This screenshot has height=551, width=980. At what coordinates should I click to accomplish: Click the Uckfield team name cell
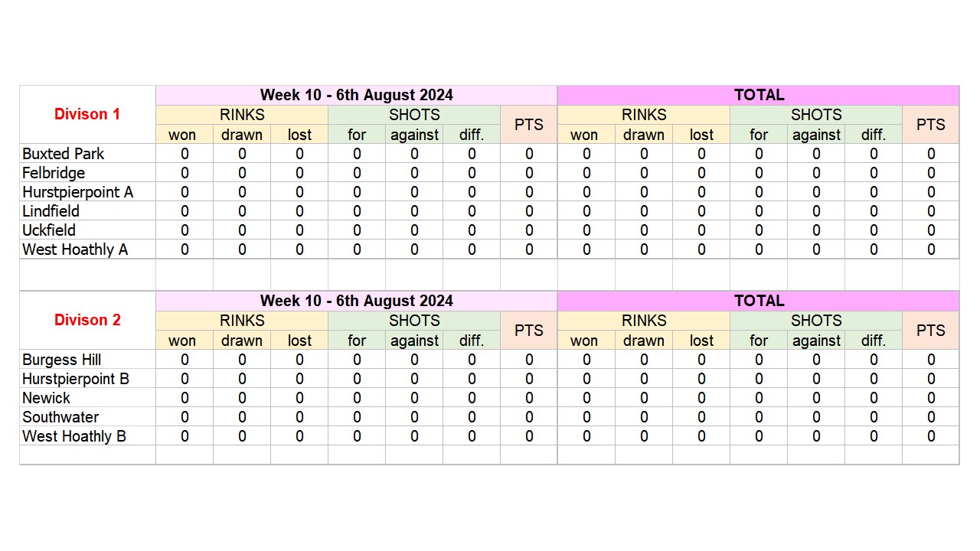pyautogui.click(x=87, y=230)
